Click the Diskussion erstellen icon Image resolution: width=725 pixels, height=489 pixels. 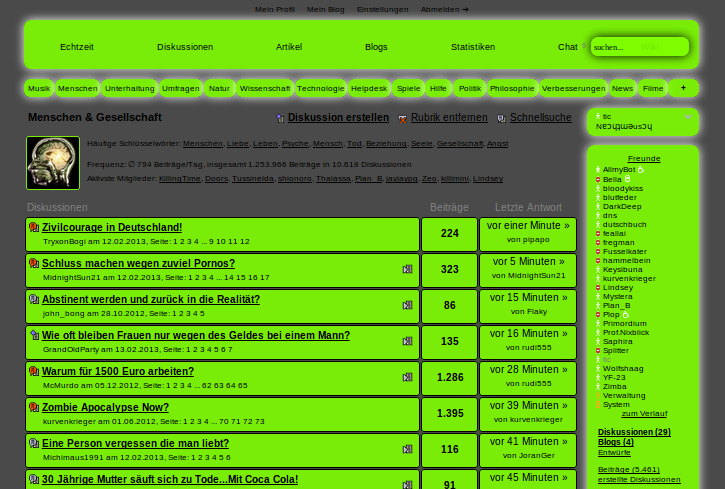pyautogui.click(x=281, y=118)
